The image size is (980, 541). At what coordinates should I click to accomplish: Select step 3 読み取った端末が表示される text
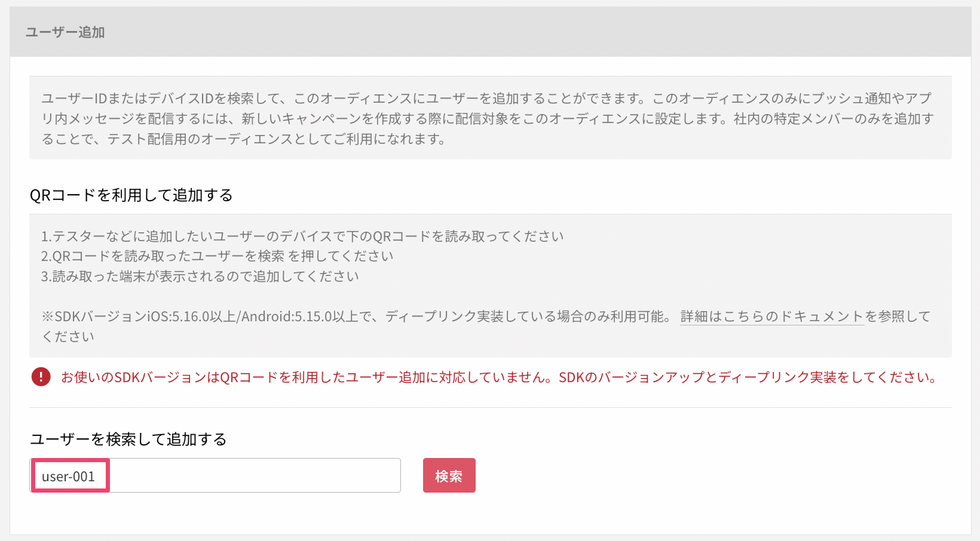(200, 276)
